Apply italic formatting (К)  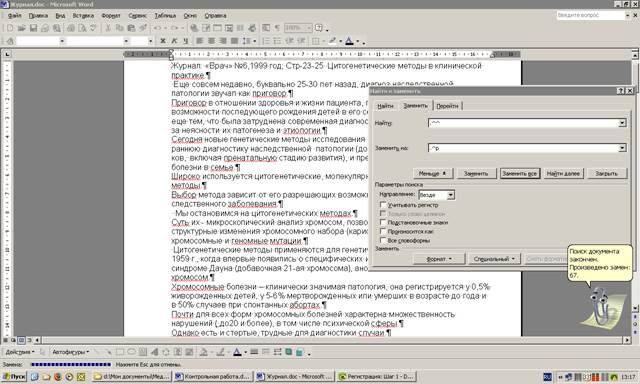pos(174,41)
